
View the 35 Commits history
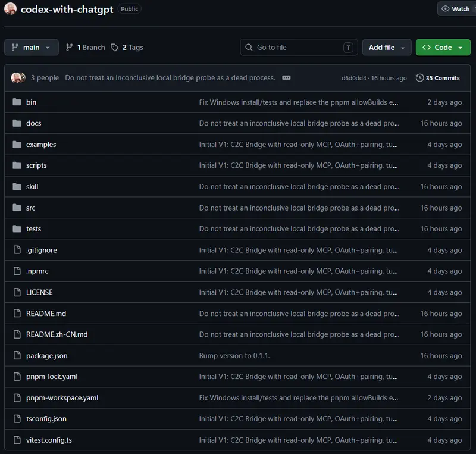[437, 78]
